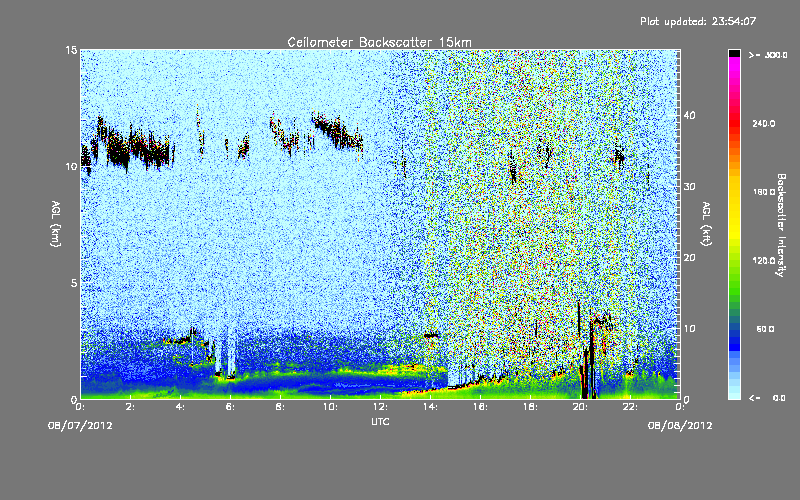The height and width of the screenshot is (500, 800).
Task: Click the 20 kft tick label
Action: (689, 258)
